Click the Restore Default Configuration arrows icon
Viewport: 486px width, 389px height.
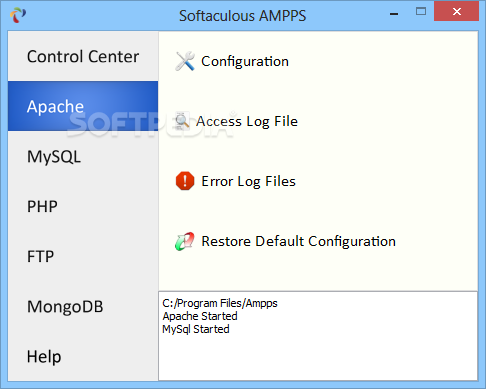(185, 241)
